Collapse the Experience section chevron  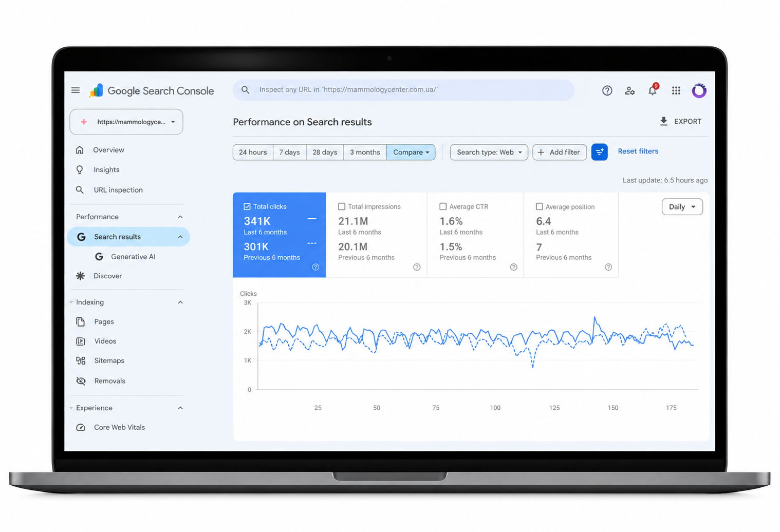coord(180,408)
